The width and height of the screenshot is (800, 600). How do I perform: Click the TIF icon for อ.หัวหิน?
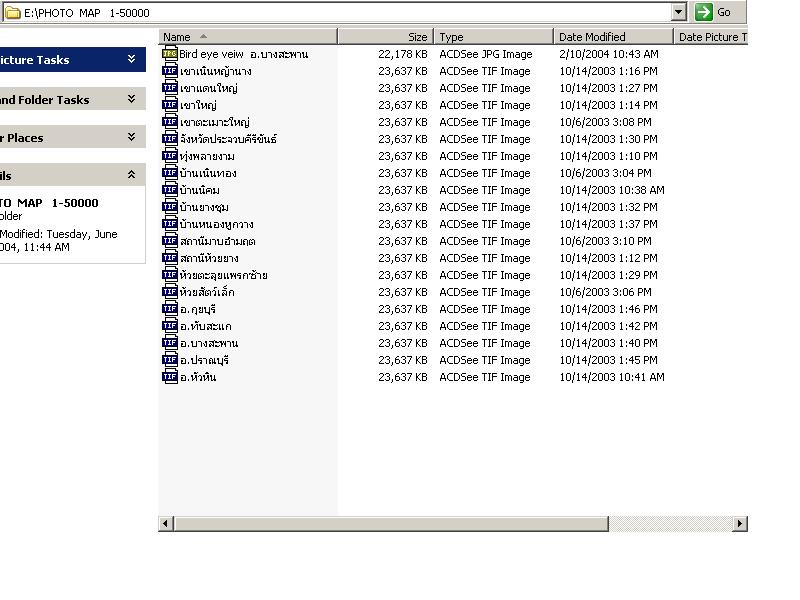click(170, 377)
